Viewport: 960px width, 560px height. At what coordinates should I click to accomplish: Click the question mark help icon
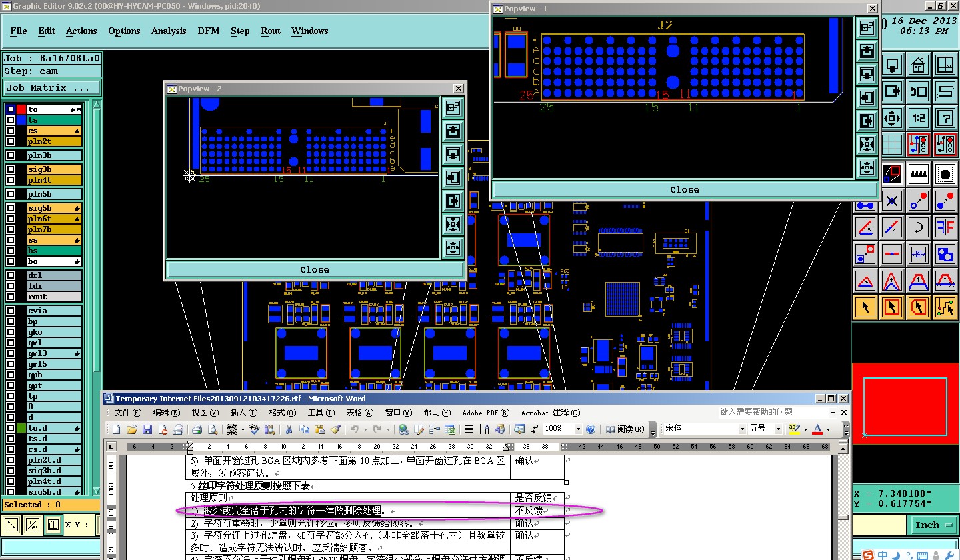945,119
